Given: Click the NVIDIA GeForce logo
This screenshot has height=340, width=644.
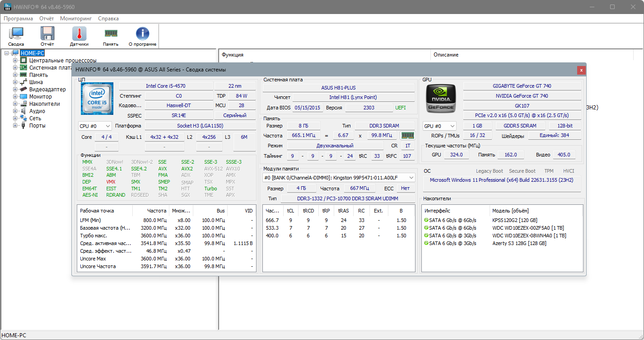Looking at the screenshot, I should pyautogui.click(x=441, y=98).
